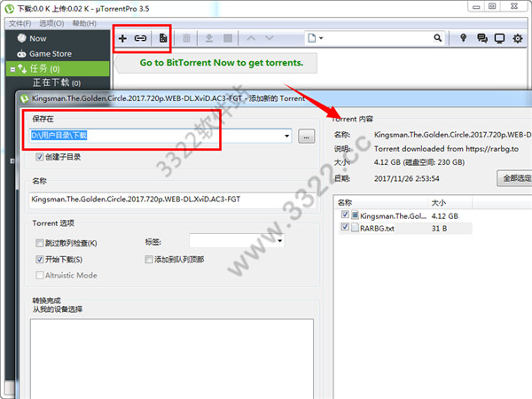Click the 名称 column header in file list
The width and height of the screenshot is (532, 399).
pyautogui.click(x=381, y=203)
